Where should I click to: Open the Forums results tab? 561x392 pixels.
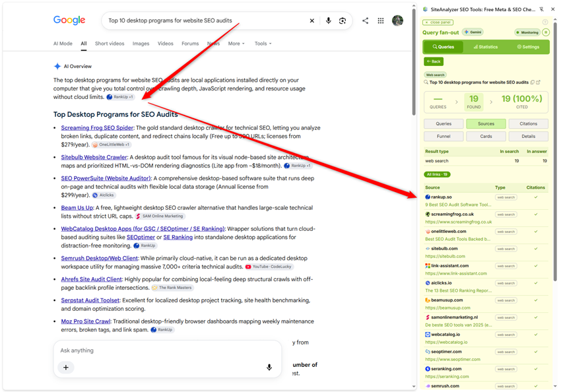point(190,44)
